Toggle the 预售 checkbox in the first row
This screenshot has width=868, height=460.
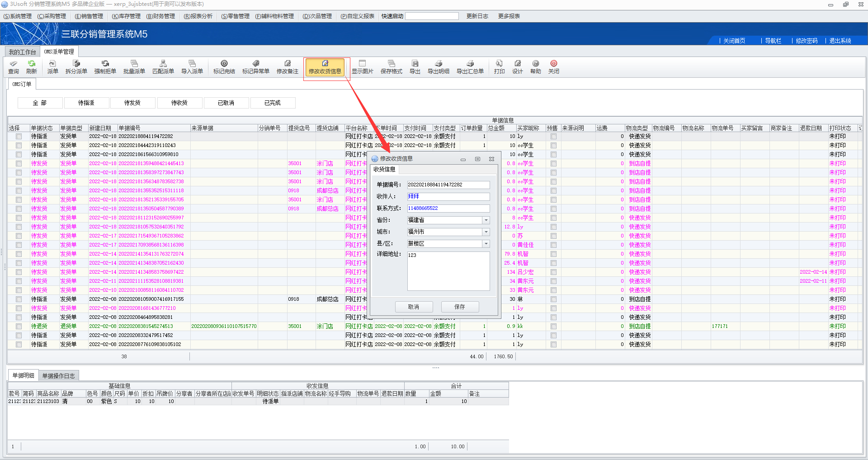pos(553,136)
